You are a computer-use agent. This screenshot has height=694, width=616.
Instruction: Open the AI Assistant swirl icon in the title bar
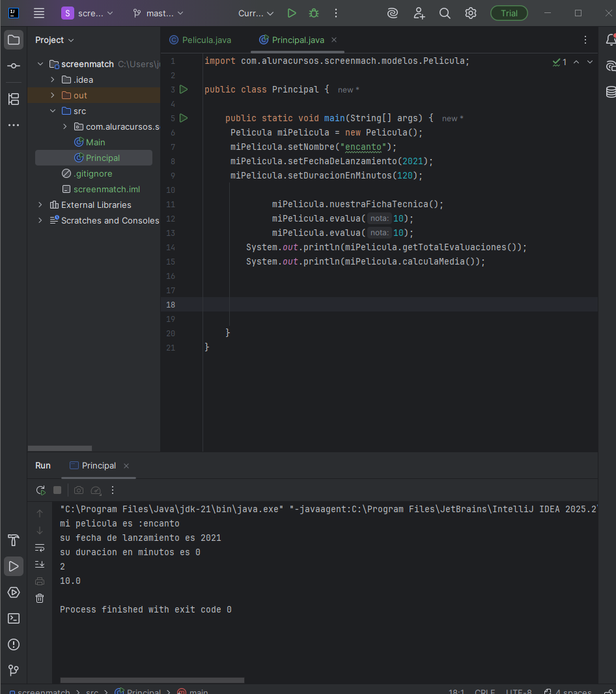point(393,13)
